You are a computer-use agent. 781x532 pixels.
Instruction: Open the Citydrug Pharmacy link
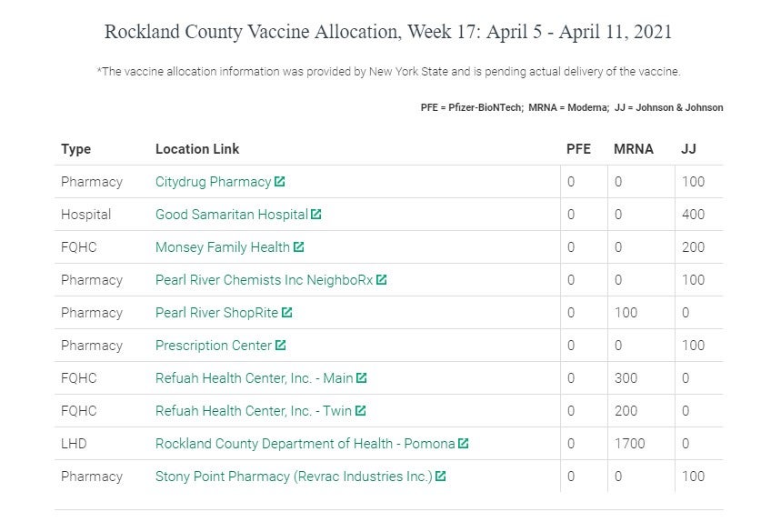[213, 182]
